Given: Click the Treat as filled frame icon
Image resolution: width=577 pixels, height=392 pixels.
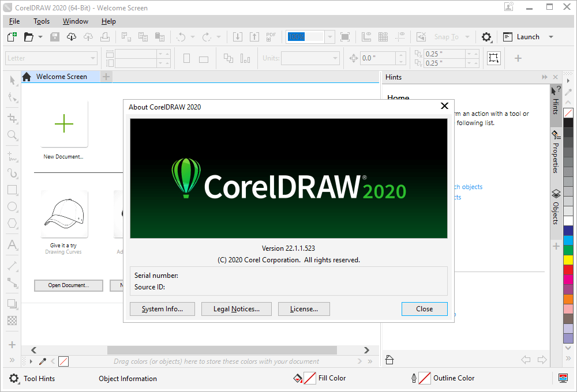Looking at the screenshot, I should click(493, 58).
